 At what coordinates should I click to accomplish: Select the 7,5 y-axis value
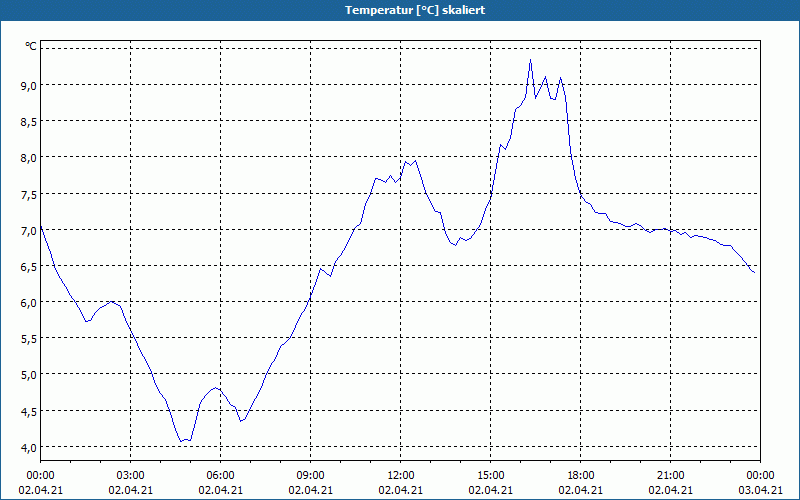pos(29,194)
